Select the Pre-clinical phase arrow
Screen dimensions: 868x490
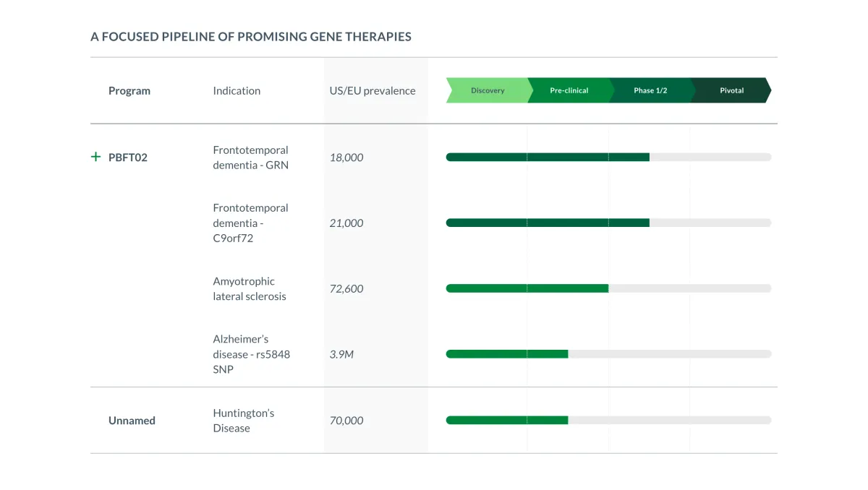571,90
